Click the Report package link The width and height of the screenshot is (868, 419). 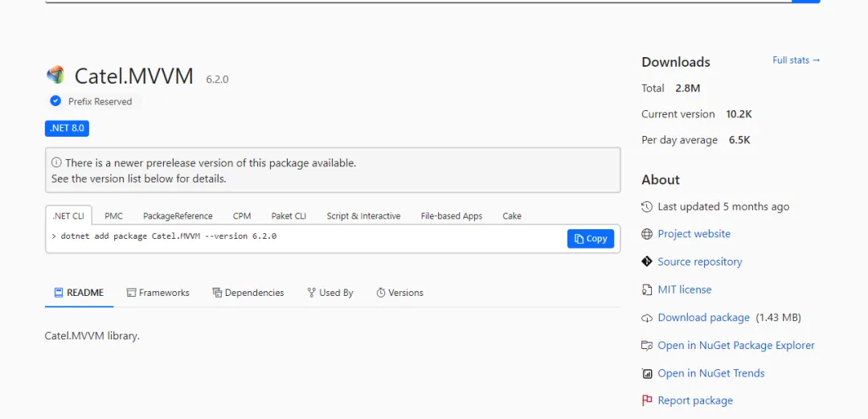coord(695,401)
